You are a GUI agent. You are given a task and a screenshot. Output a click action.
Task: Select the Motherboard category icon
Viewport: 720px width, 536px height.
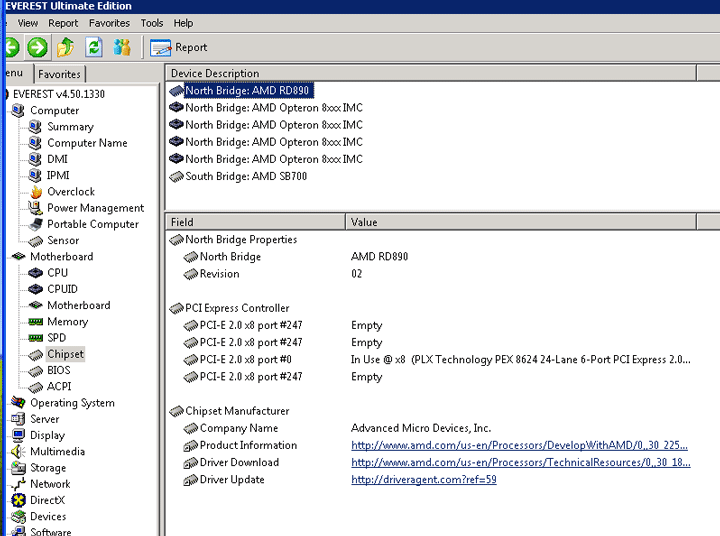18,256
